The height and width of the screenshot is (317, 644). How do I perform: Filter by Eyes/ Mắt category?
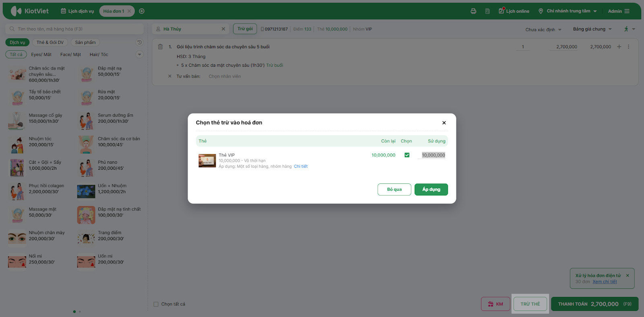click(x=41, y=54)
